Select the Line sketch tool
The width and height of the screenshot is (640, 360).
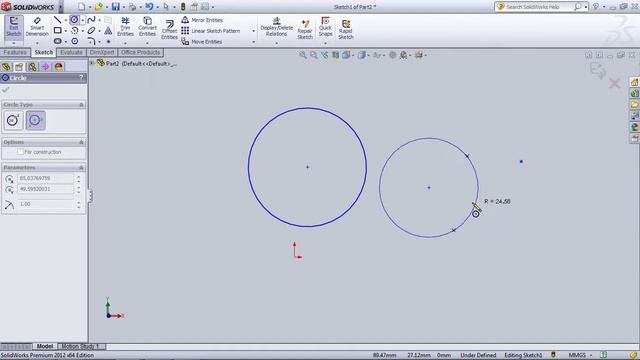[x=58, y=20]
